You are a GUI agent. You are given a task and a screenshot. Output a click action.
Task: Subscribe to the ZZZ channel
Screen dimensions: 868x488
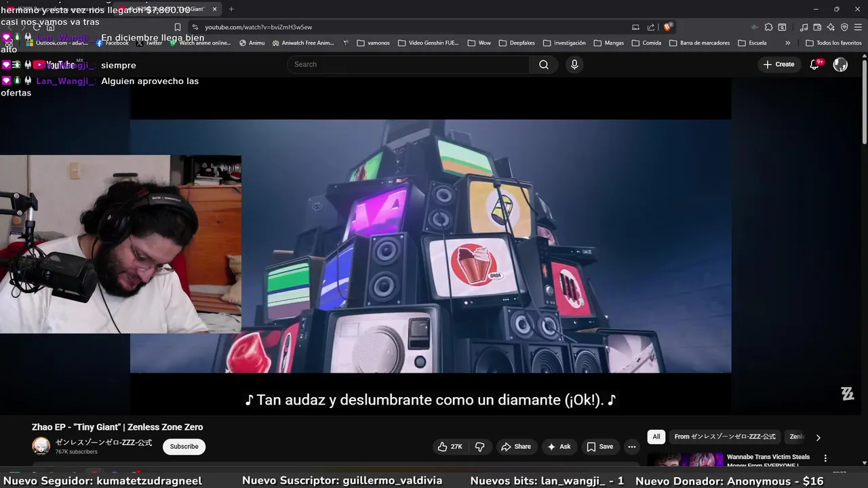click(x=184, y=447)
